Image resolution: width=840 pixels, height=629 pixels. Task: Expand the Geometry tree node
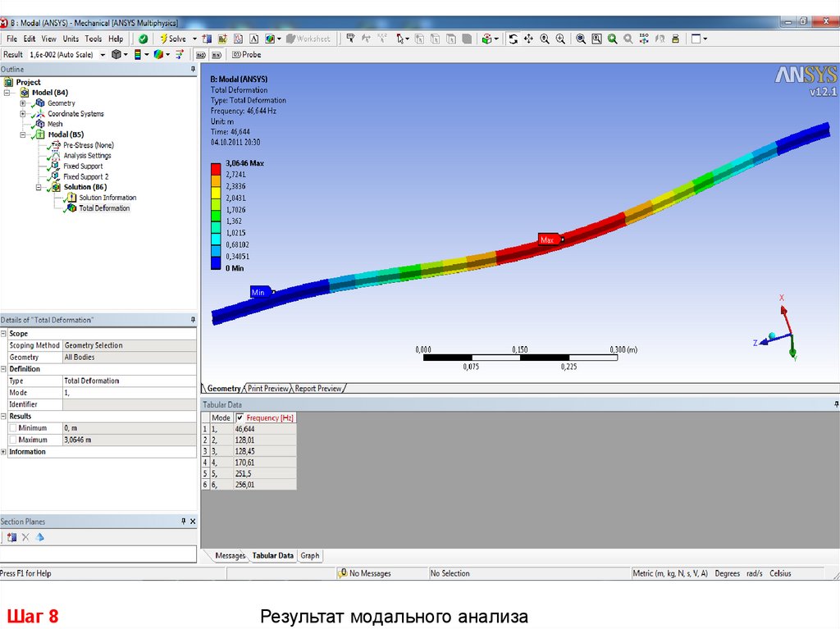click(x=23, y=103)
